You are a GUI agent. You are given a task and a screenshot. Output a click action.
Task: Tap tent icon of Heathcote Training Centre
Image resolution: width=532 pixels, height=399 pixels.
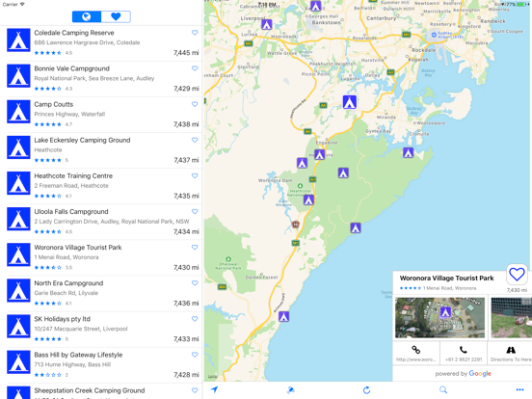click(x=18, y=183)
